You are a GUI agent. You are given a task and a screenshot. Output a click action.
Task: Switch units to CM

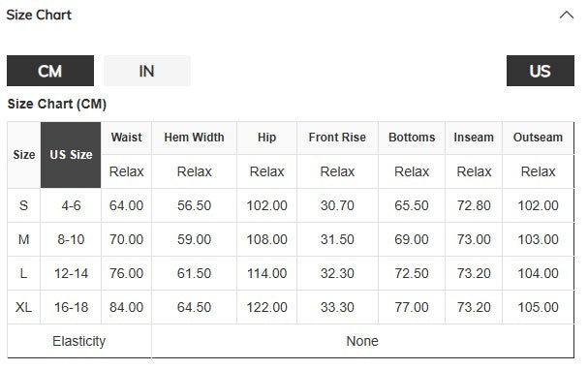tap(50, 71)
